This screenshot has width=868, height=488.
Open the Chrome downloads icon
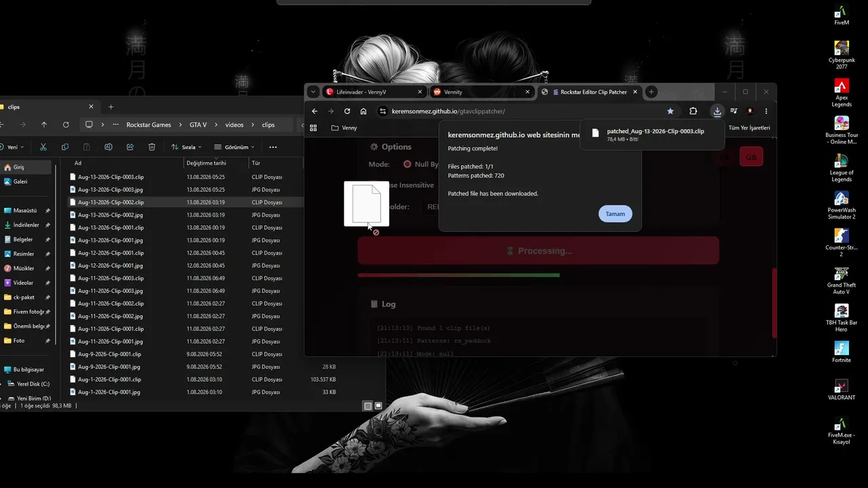pos(717,111)
